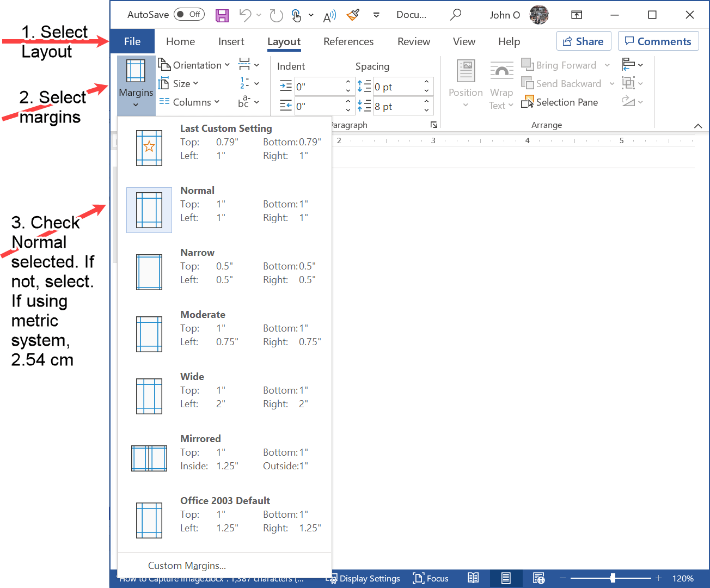Select Print Layout view icon
Image resolution: width=710 pixels, height=588 pixels.
point(506,578)
